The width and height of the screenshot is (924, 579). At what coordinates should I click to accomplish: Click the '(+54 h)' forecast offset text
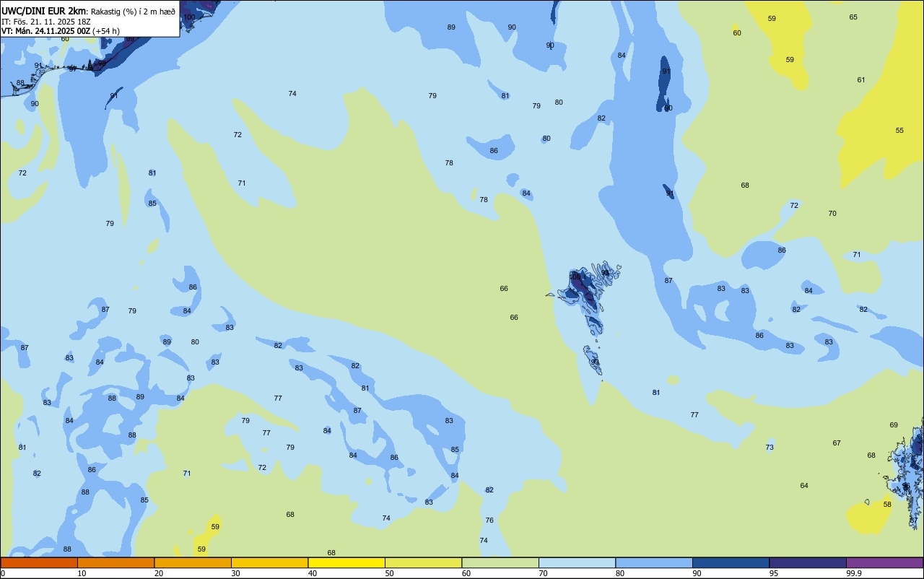[106, 31]
